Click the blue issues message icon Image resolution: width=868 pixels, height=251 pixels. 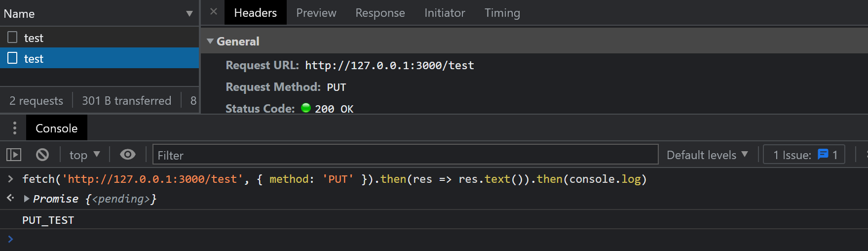pyautogui.click(x=823, y=155)
